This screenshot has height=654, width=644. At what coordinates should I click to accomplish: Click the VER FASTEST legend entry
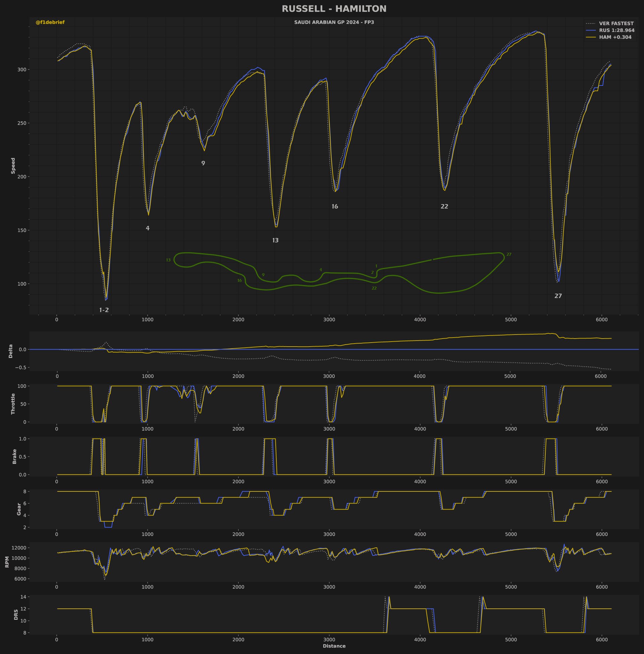[616, 24]
